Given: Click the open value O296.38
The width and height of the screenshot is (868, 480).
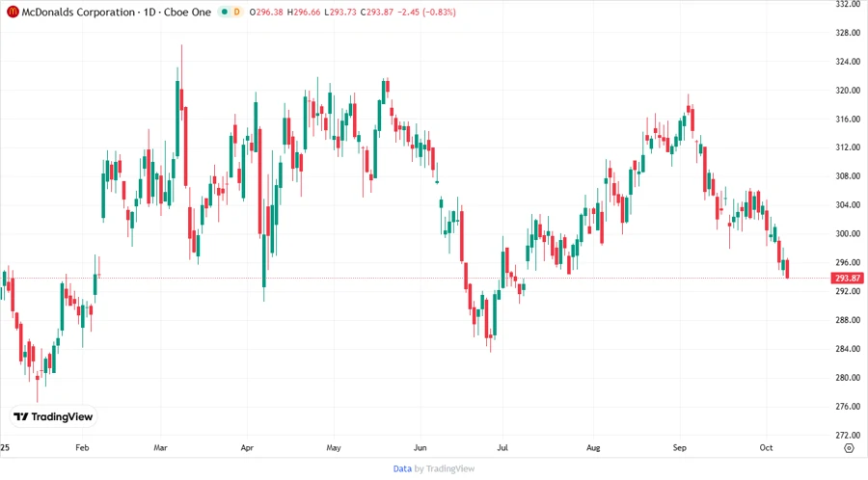Looking at the screenshot, I should [x=266, y=12].
